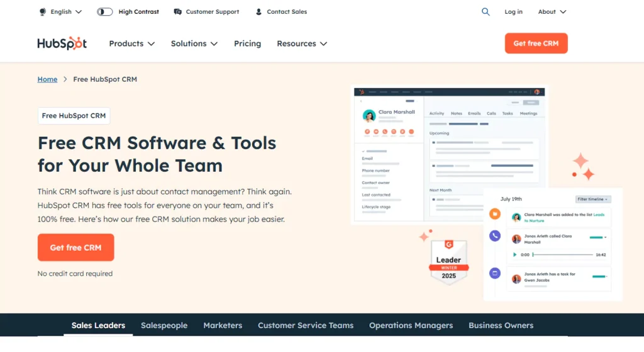644x352 pixels.
Task: Expand the Products menu
Action: pos(132,43)
